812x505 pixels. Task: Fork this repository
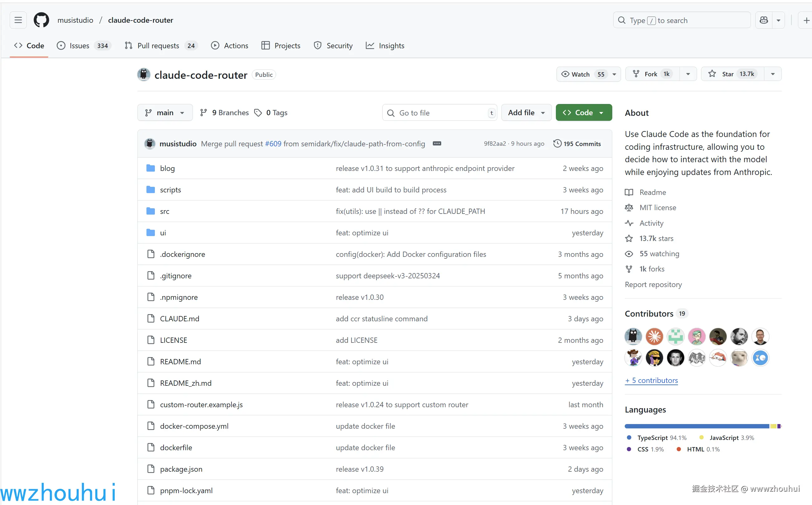pyautogui.click(x=652, y=74)
